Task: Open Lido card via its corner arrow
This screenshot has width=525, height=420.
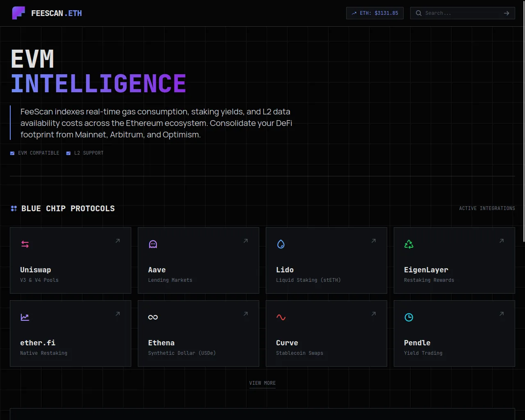Action: pyautogui.click(x=374, y=241)
